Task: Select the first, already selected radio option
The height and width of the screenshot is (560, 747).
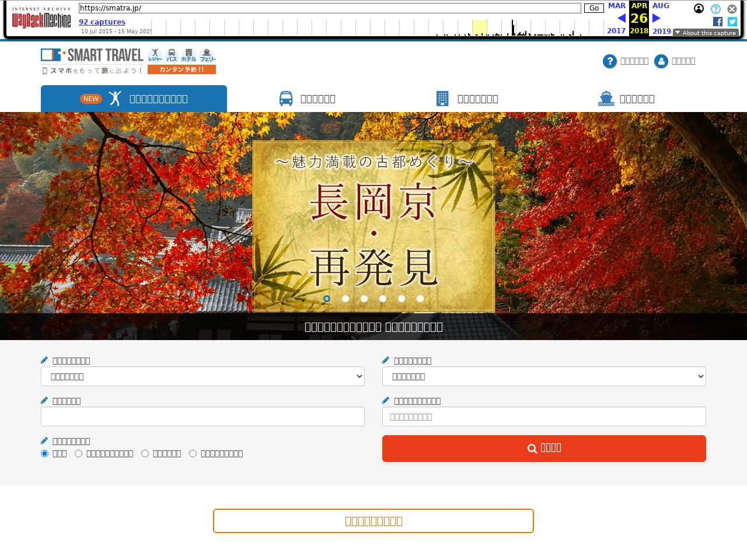Action: [x=45, y=453]
